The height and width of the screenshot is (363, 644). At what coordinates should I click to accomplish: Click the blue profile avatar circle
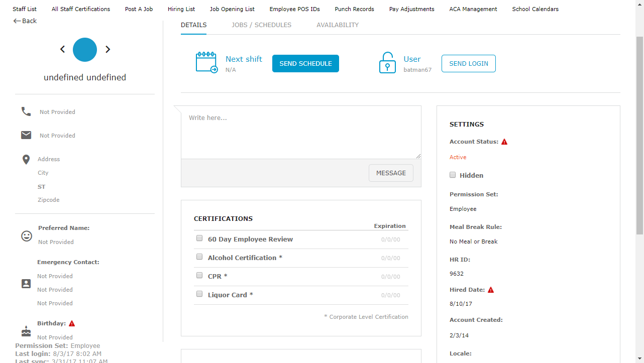(x=85, y=50)
